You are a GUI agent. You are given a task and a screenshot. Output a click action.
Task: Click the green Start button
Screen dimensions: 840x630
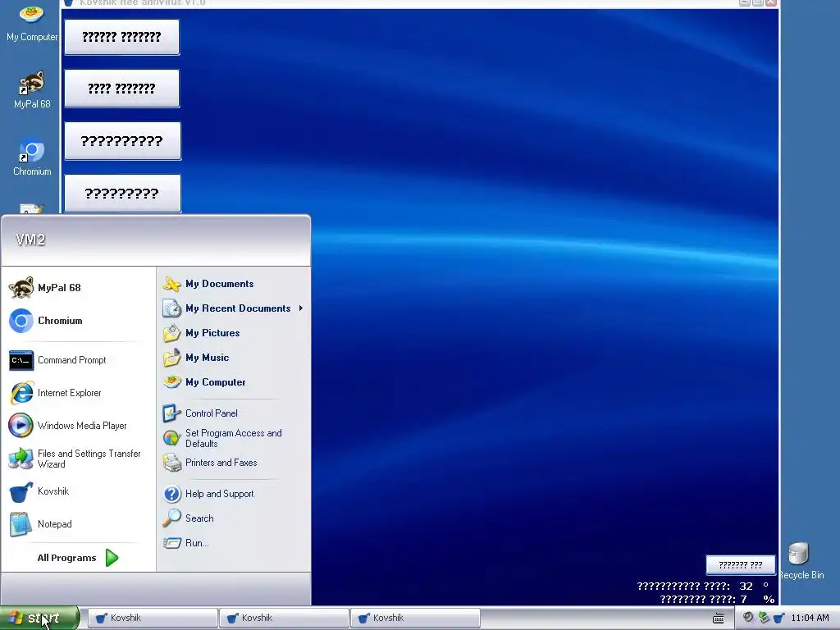[x=39, y=618]
